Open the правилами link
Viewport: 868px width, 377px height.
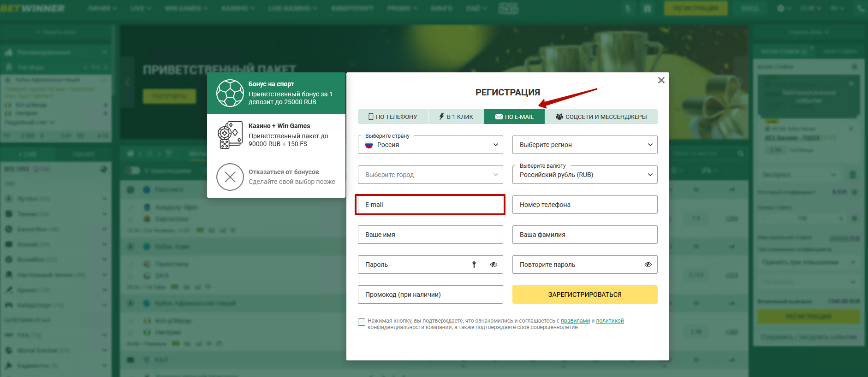pos(575,321)
